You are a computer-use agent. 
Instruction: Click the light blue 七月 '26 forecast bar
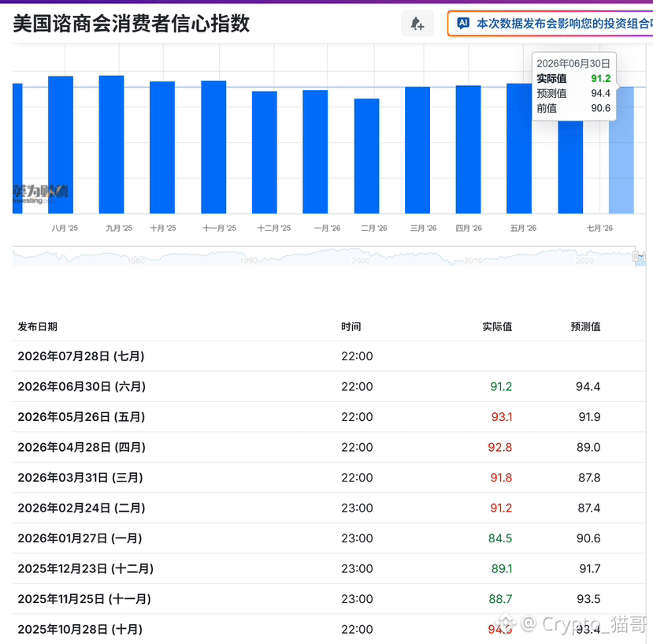tap(621, 150)
